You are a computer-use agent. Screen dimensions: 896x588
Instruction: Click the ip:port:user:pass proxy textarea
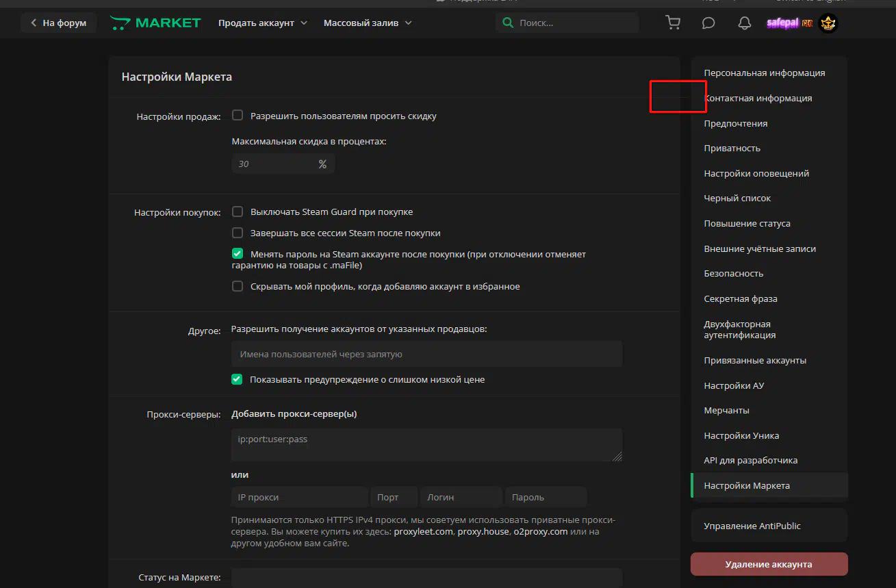426,445
